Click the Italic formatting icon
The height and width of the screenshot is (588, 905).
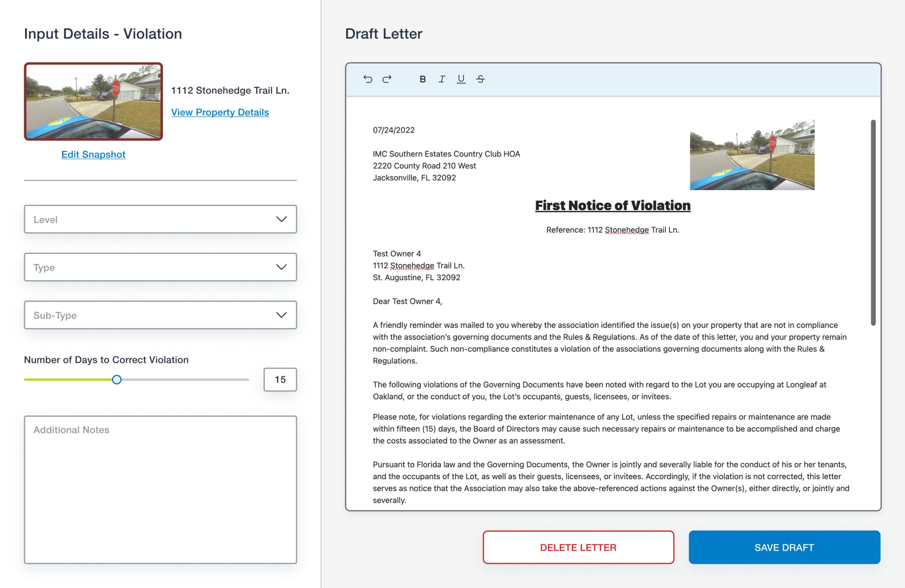(441, 78)
